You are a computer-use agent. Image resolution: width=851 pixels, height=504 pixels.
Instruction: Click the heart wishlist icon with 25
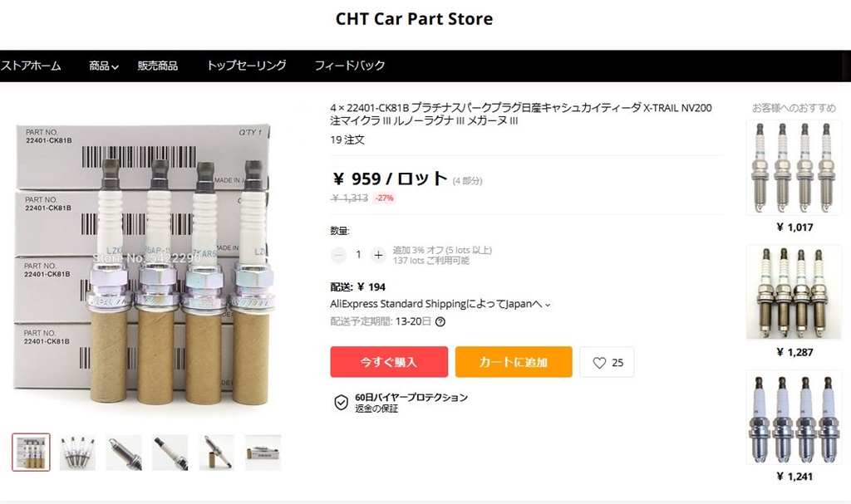607,362
